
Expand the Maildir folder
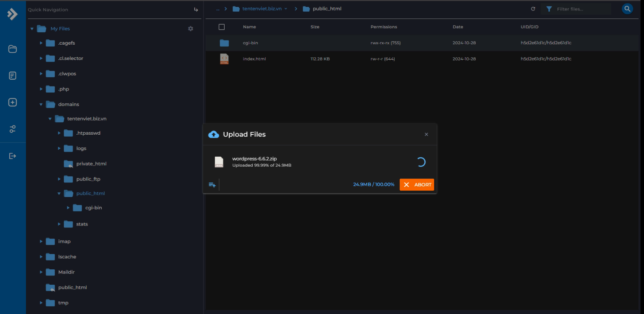point(41,272)
